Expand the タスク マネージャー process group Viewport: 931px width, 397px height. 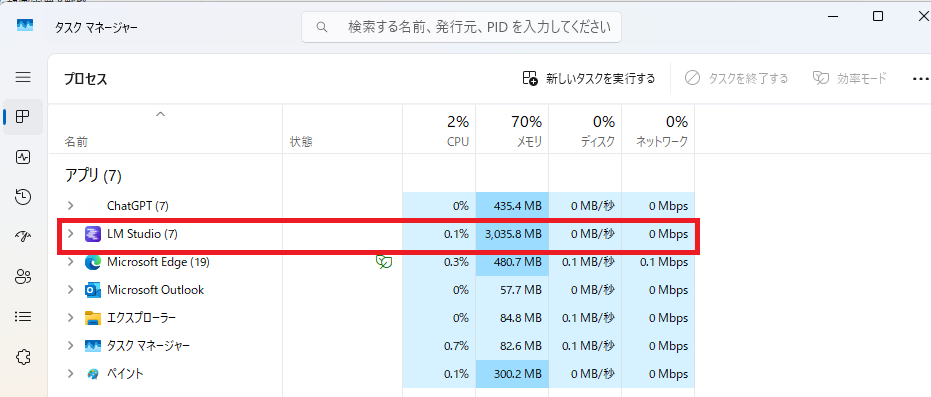pyautogui.click(x=71, y=345)
